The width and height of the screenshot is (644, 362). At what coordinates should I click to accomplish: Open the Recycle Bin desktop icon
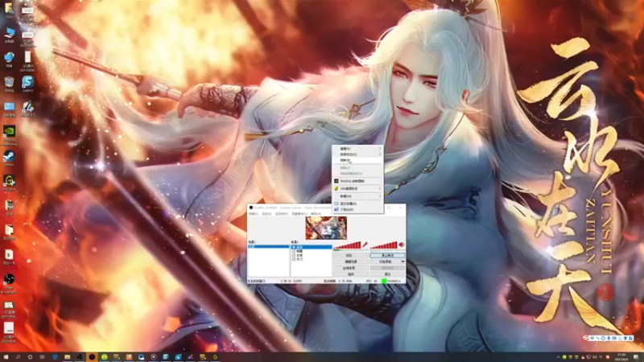coord(9,84)
